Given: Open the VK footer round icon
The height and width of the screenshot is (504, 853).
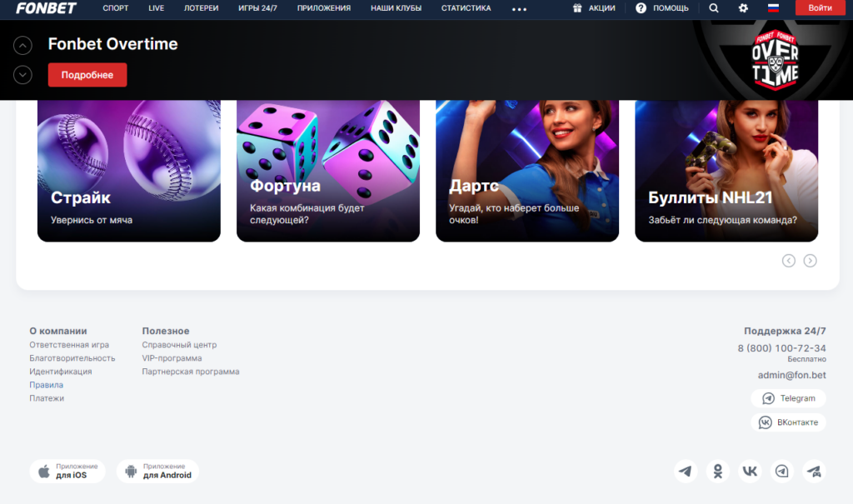Looking at the screenshot, I should click(x=750, y=472).
